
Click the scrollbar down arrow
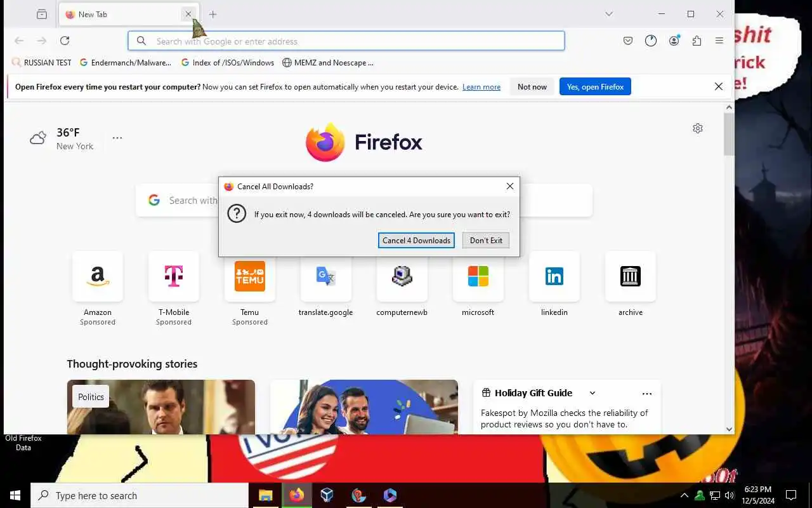coord(729,429)
